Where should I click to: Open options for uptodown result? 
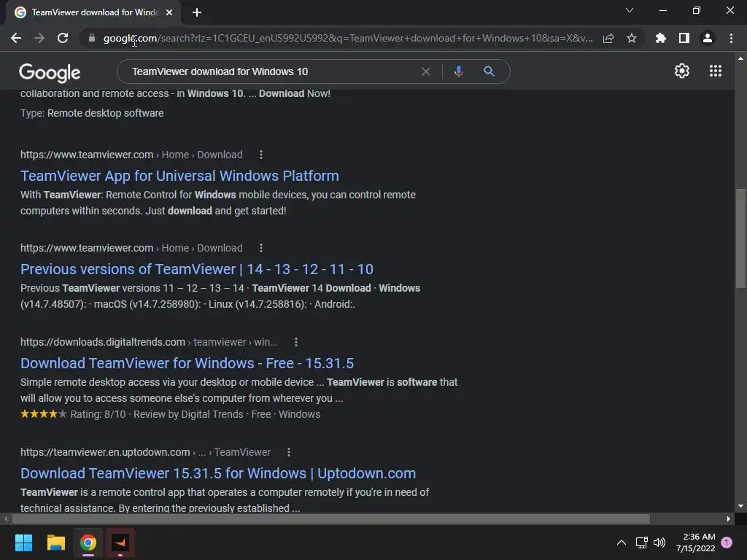288,452
